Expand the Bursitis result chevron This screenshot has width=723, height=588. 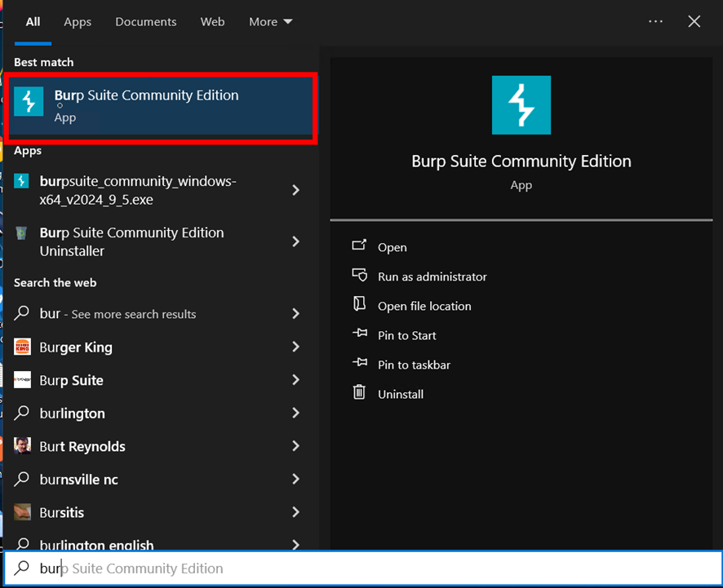click(296, 512)
